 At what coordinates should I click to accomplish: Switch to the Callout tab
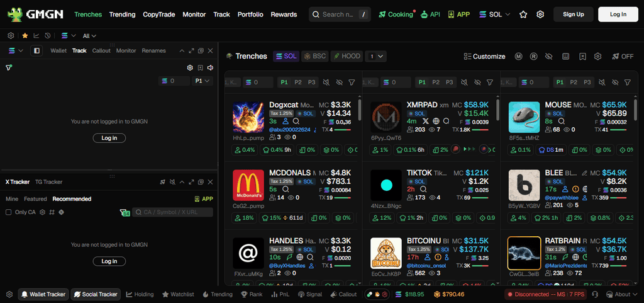101,50
